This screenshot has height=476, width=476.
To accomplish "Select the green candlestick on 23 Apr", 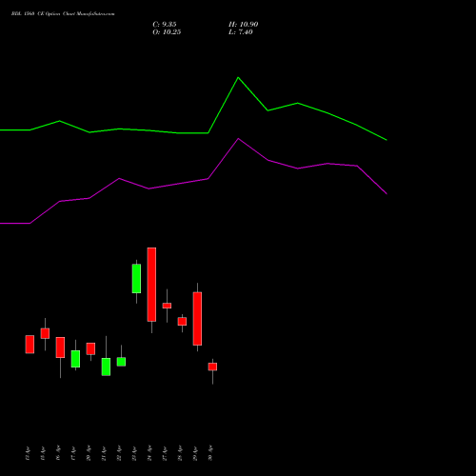I will [x=136, y=279].
